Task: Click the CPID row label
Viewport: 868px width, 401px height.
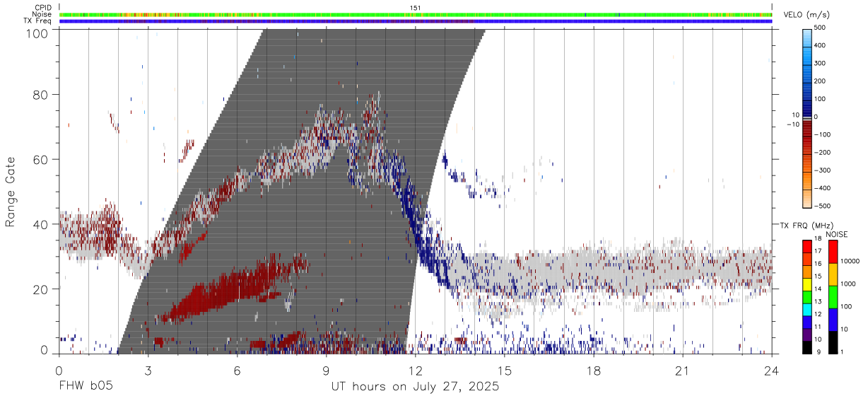Action: (x=42, y=8)
